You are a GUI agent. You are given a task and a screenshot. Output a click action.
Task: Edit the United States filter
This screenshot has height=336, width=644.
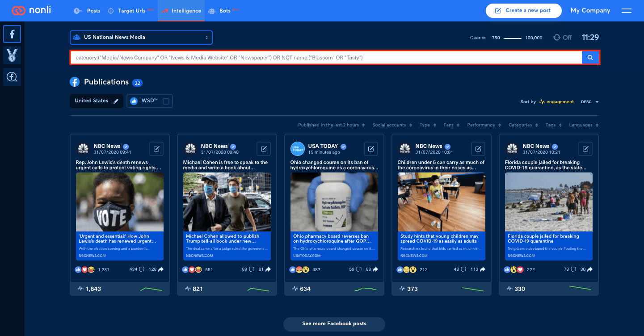(116, 101)
